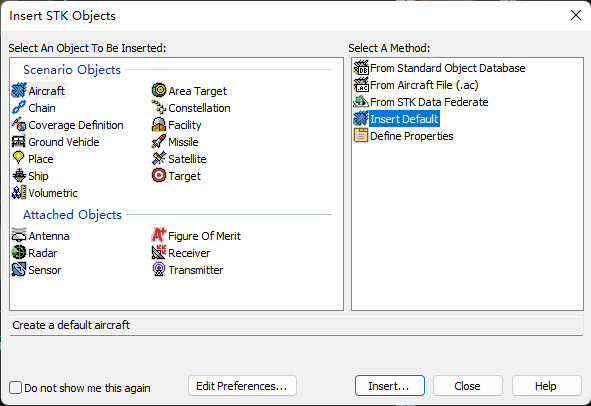
Task: Pick the Area Target icon
Action: 159,90
